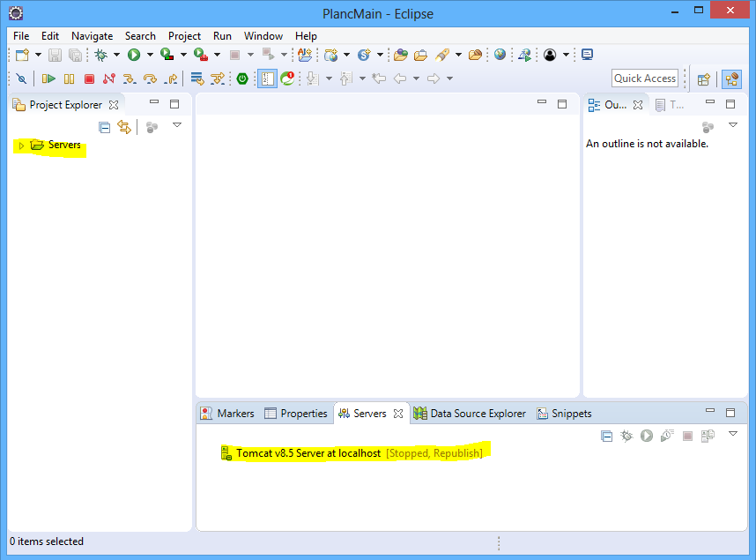Toggle the highlighted Mark Occurrences toolbar button

(267, 78)
